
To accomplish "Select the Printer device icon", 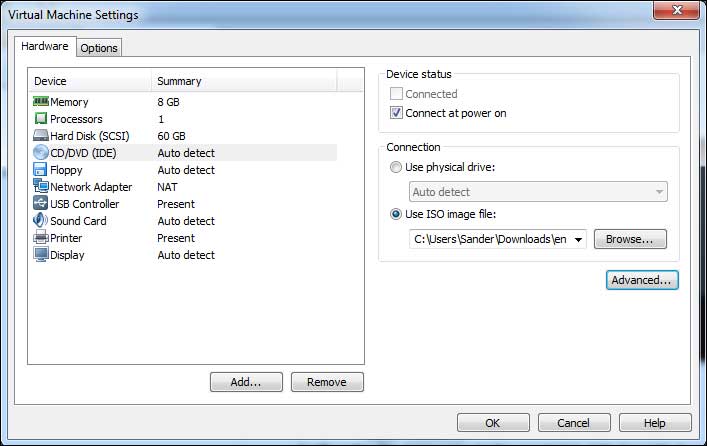I will 41,238.
